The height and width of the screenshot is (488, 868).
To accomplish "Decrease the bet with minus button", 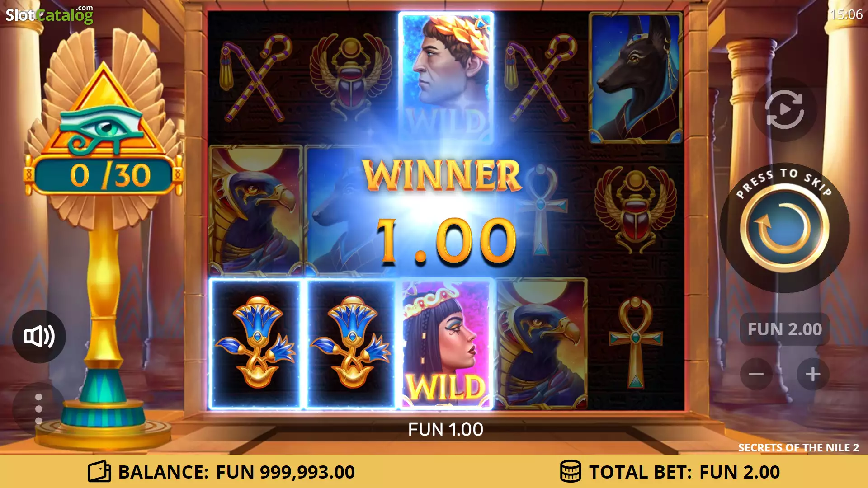I will point(756,374).
